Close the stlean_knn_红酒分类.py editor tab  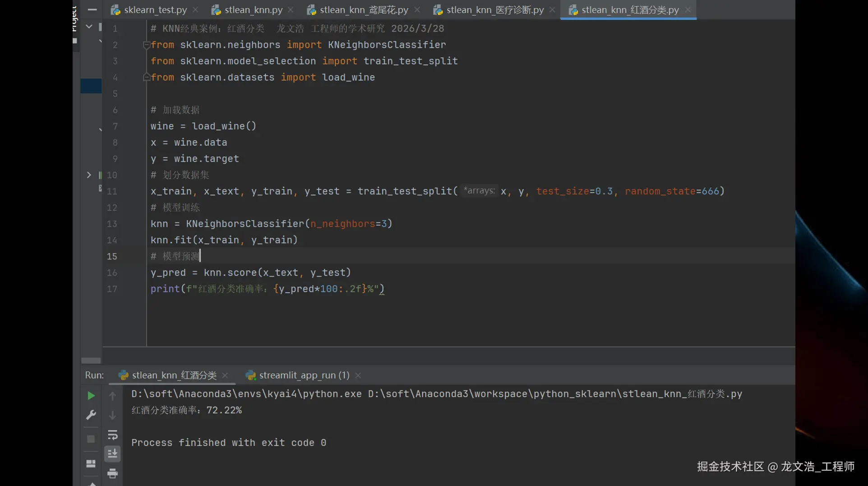(688, 9)
